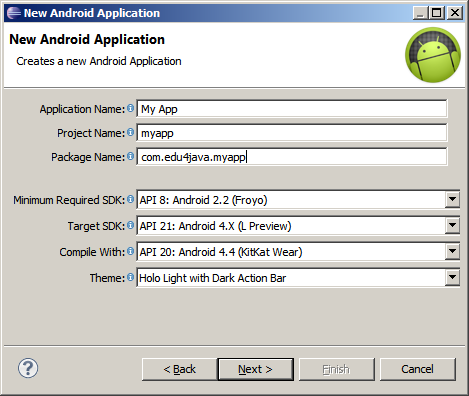The image size is (469, 396).
Task: Click the Project Name field containing myapp
Action: tap(292, 133)
